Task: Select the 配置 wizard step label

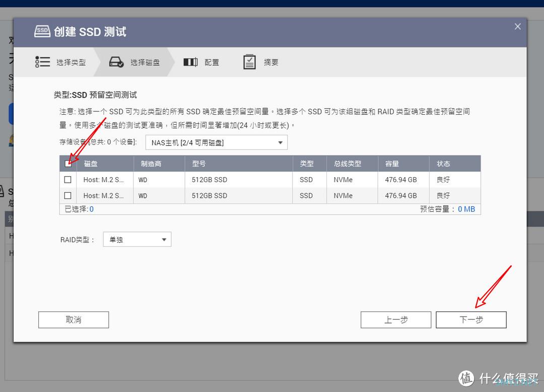Action: coord(212,62)
